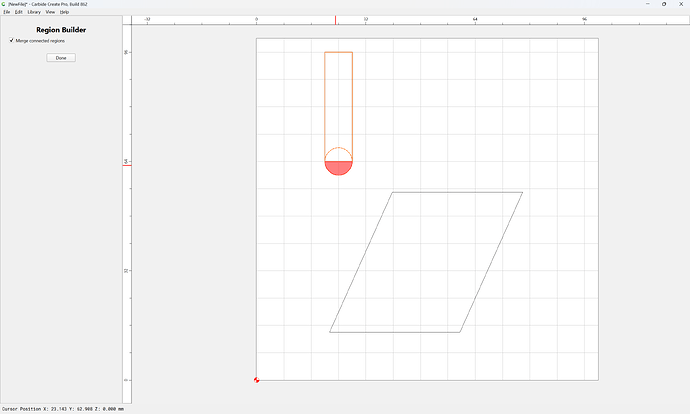Image resolution: width=690 pixels, height=414 pixels.
Task: Close the Carbide Create window
Action: [681, 4]
